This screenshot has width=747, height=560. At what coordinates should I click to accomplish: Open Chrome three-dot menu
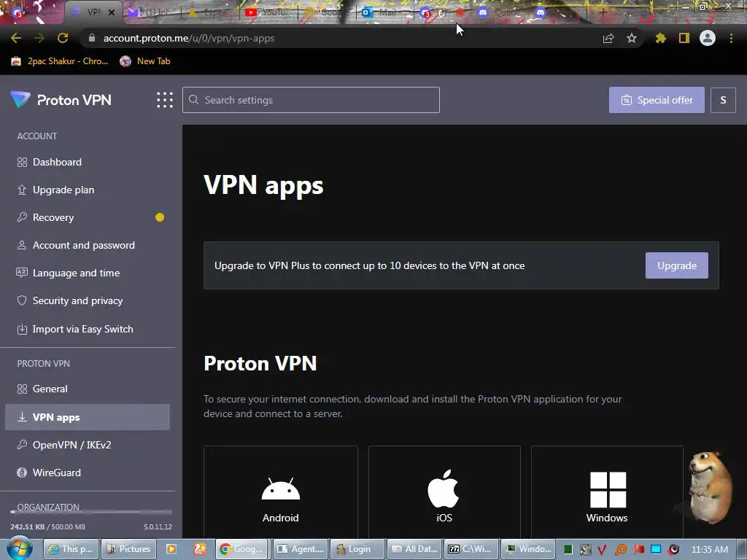pos(731,38)
